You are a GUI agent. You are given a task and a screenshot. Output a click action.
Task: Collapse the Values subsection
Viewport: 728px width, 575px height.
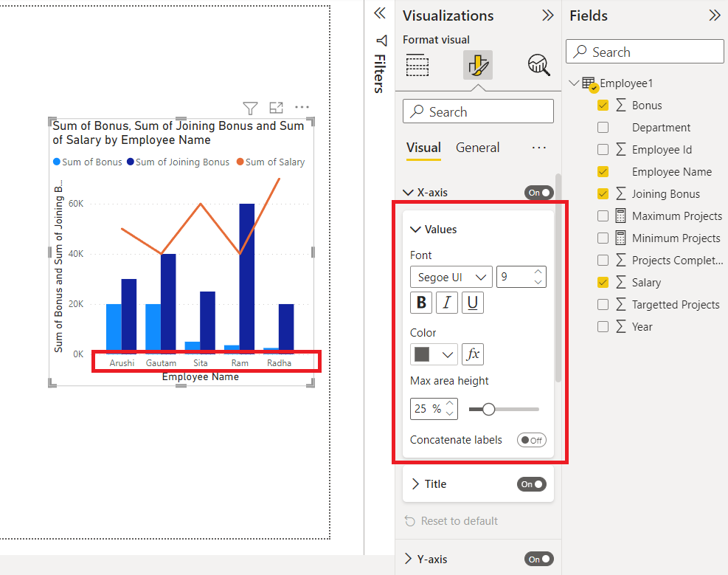coord(415,230)
